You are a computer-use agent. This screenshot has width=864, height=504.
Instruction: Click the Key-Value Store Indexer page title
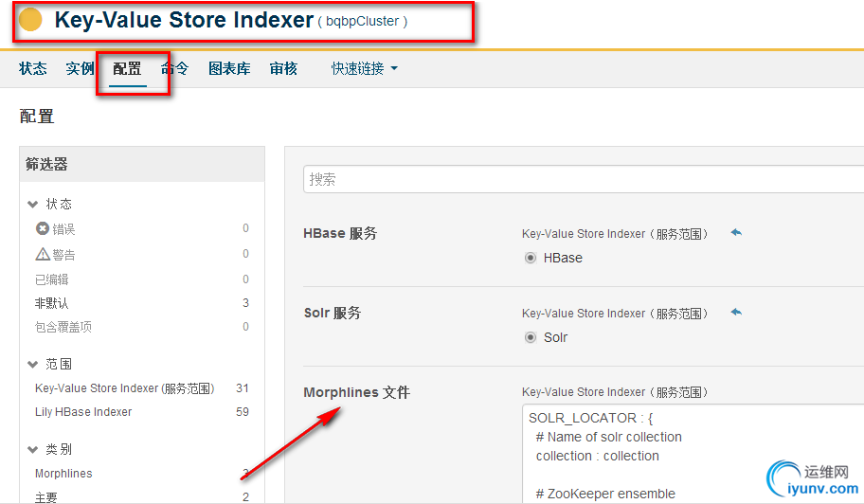184,20
